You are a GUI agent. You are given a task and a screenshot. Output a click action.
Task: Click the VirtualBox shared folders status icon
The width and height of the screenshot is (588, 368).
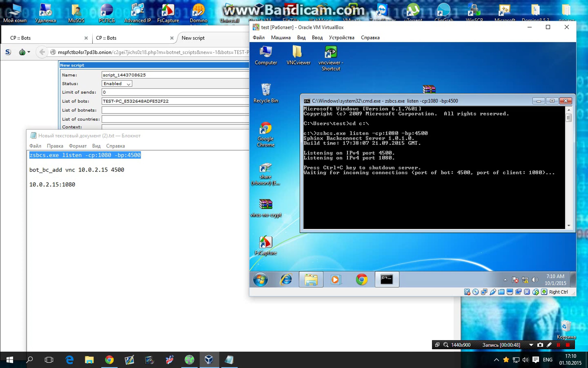click(501, 292)
